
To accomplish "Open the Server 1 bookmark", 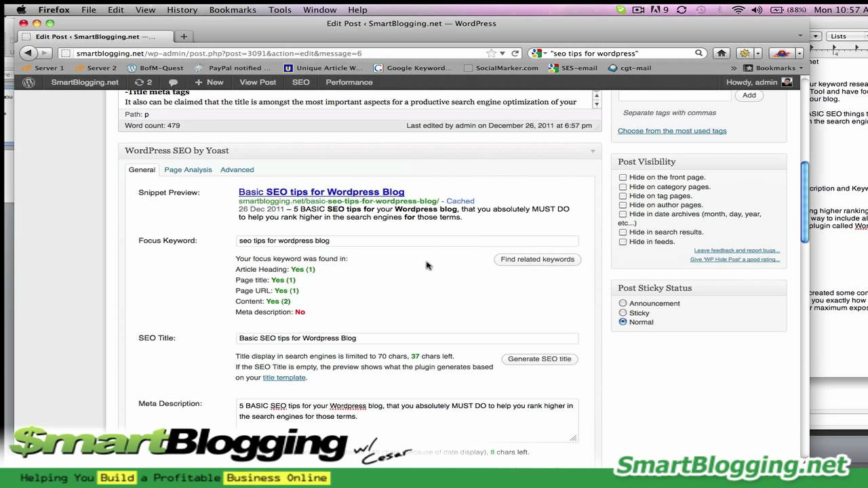I will coord(43,68).
